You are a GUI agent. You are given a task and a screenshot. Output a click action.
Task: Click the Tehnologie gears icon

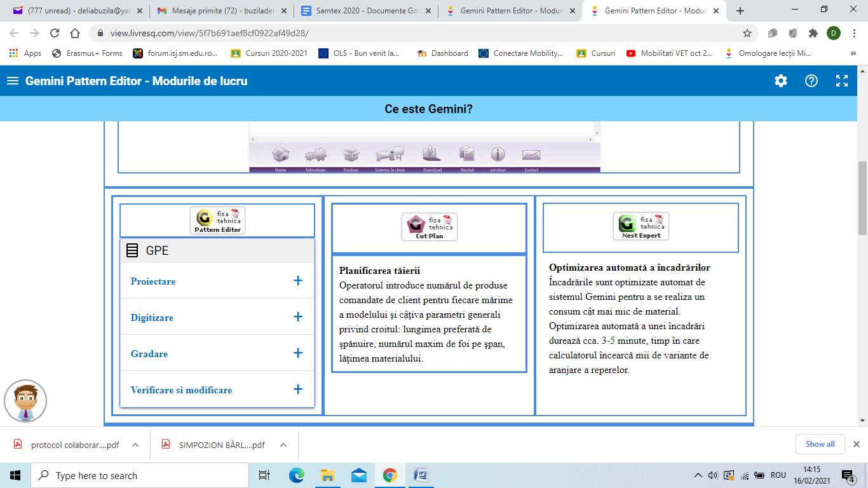coord(316,154)
